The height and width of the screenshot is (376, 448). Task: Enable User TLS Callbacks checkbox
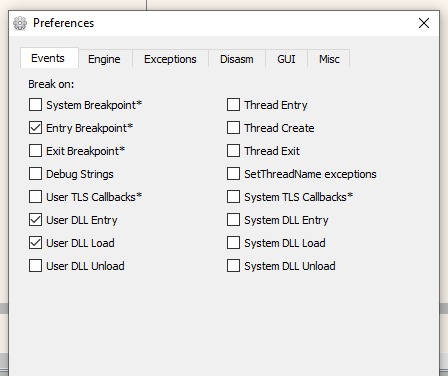[x=35, y=197]
